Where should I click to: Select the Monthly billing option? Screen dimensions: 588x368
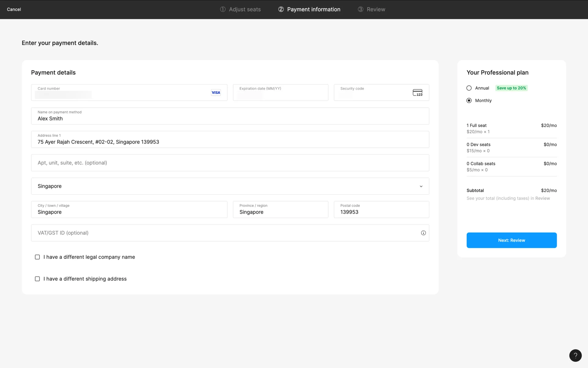coord(469,101)
